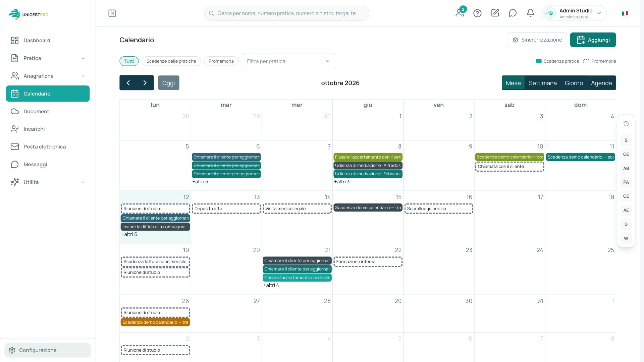Click the Oggi button
644x362 pixels.
[x=169, y=83]
